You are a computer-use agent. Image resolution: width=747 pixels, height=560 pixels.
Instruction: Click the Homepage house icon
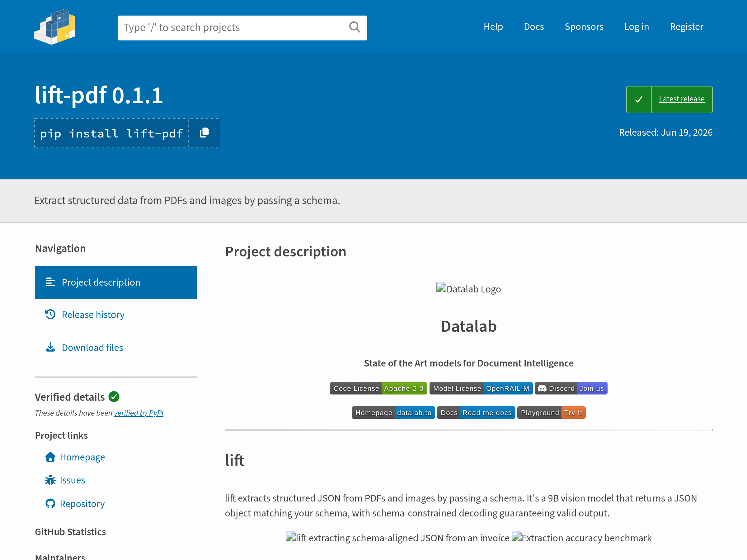click(x=50, y=457)
